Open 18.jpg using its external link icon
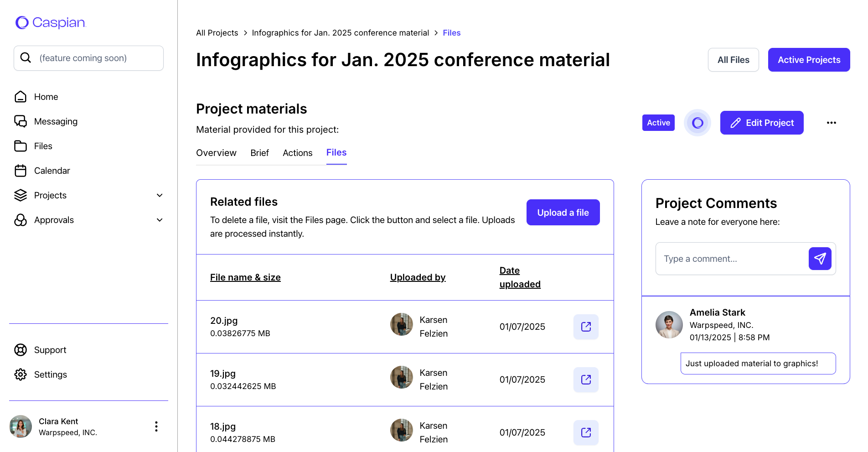 pos(586,432)
